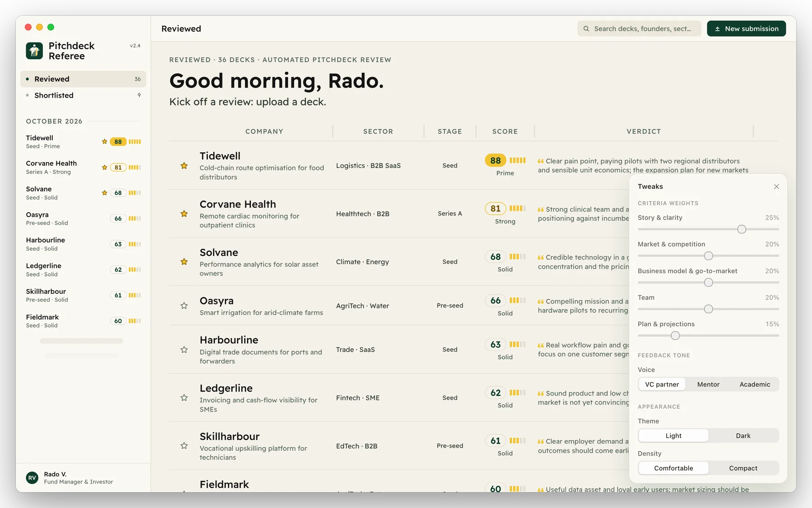The width and height of the screenshot is (812, 508).
Task: Unstar Solvane in the main table
Action: click(x=184, y=261)
